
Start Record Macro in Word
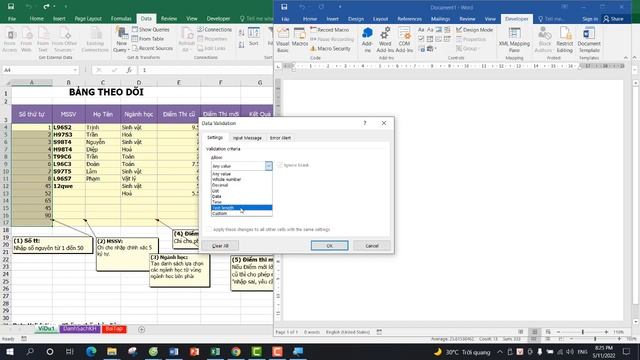tap(329, 30)
